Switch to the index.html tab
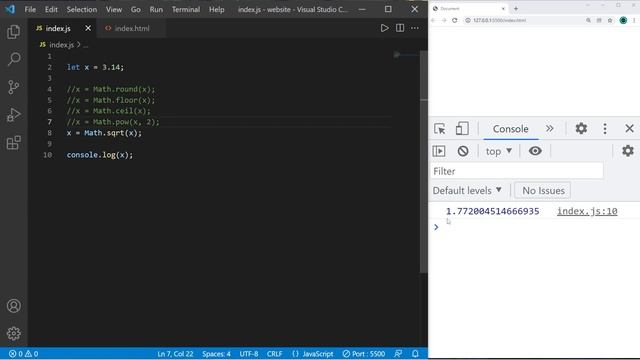This screenshot has height=360, width=640. coord(131,28)
